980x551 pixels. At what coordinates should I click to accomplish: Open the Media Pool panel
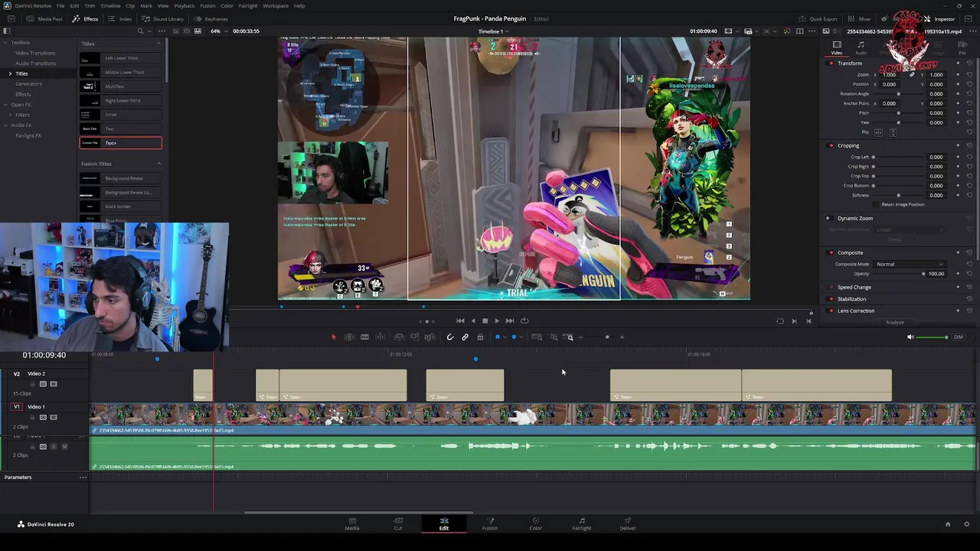(x=45, y=18)
